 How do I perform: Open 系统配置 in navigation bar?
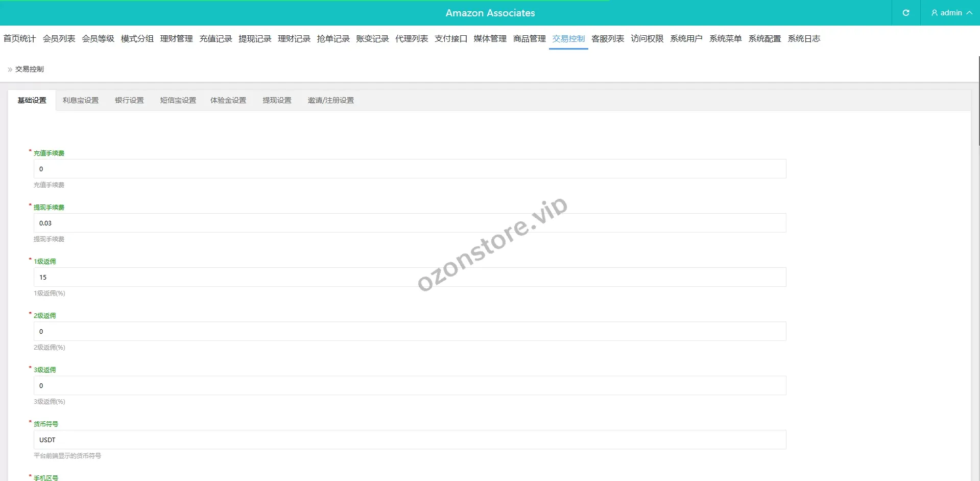[764, 39]
